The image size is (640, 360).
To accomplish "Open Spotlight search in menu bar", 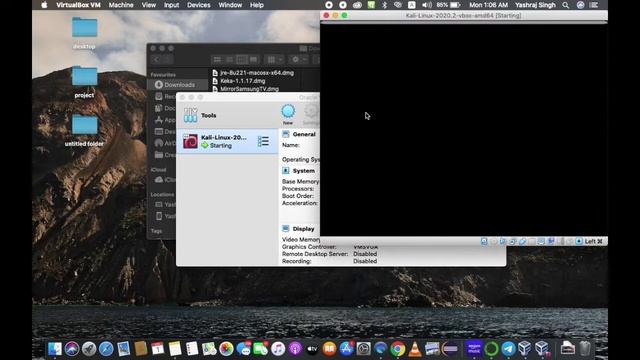I will [565, 5].
